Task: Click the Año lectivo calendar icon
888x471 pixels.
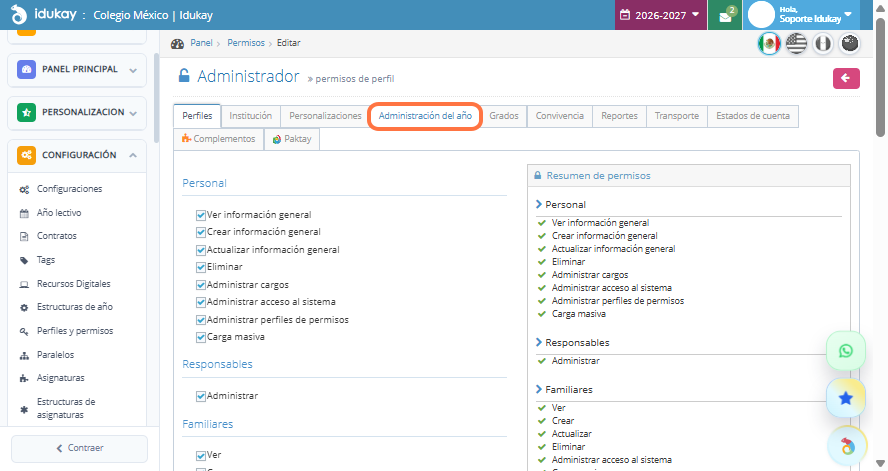Action: [x=24, y=213]
